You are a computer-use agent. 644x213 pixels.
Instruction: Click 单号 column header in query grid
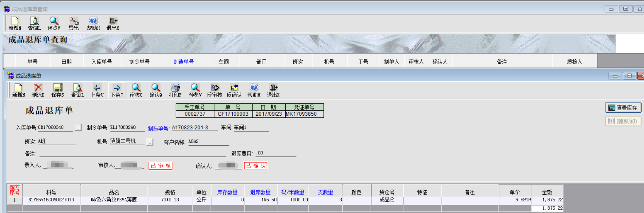pos(33,62)
